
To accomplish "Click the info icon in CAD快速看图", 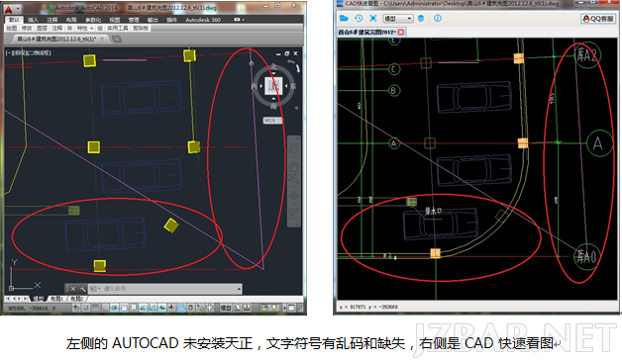I will click(438, 18).
